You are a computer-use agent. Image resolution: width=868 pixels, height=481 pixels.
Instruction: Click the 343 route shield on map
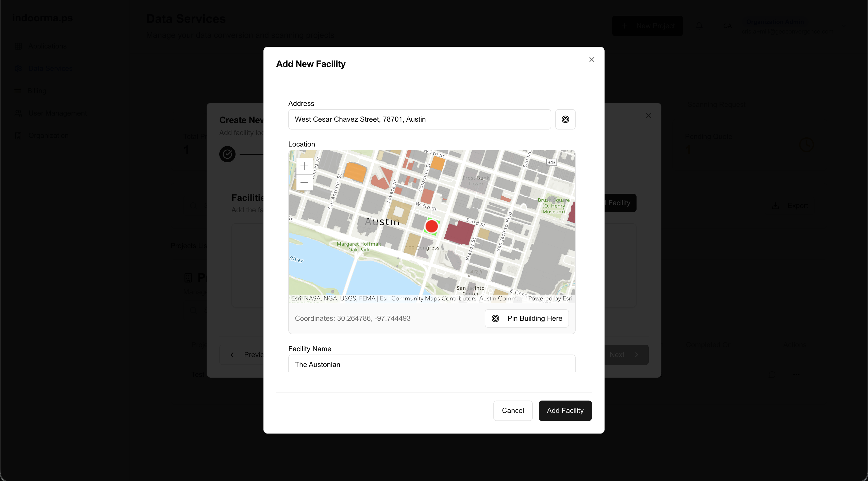click(x=551, y=162)
